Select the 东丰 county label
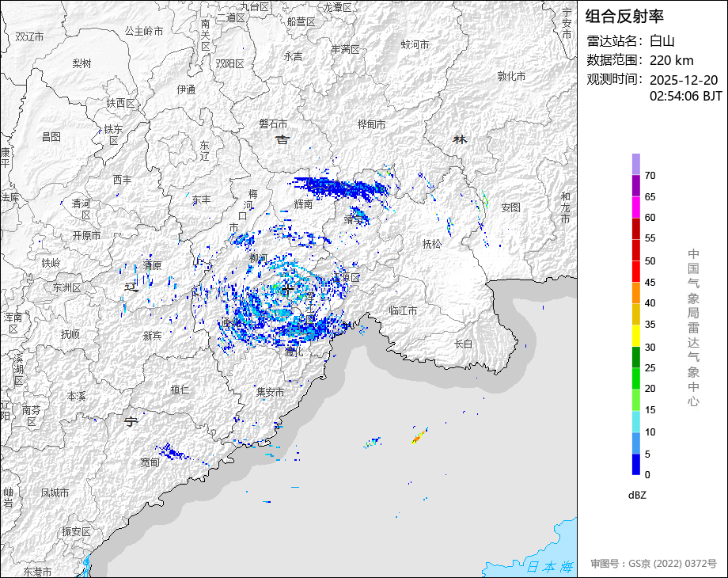The height and width of the screenshot is (578, 728). (202, 200)
